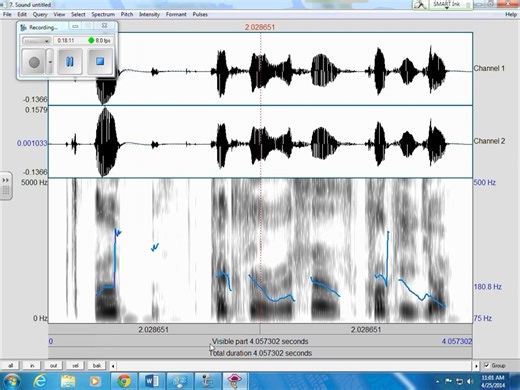Open the Spectrum menu
This screenshot has width=520, height=390.
[x=103, y=14]
